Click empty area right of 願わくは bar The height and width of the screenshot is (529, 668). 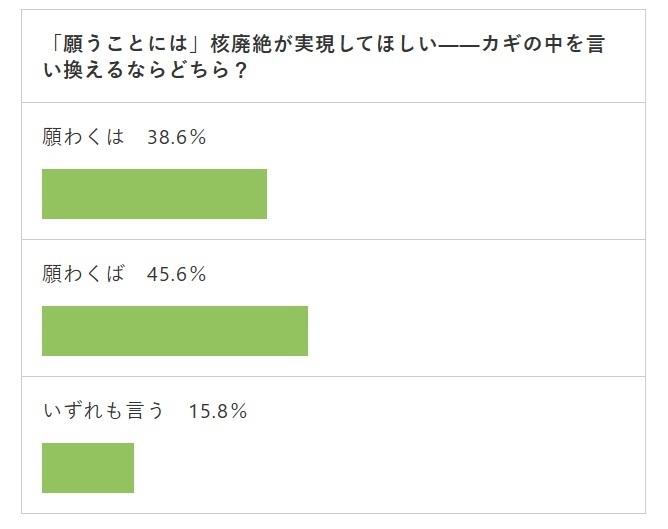pyautogui.click(x=456, y=194)
